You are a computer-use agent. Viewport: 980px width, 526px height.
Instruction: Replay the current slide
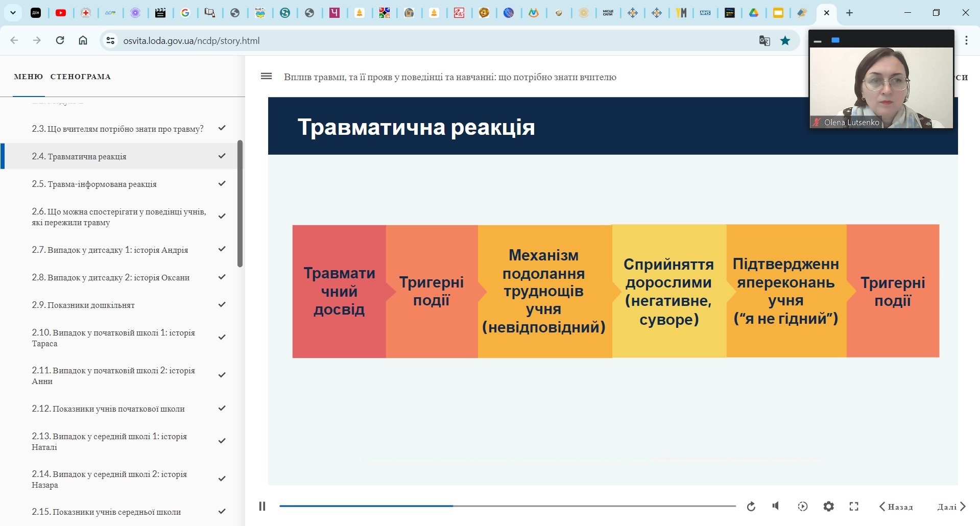pos(751,506)
